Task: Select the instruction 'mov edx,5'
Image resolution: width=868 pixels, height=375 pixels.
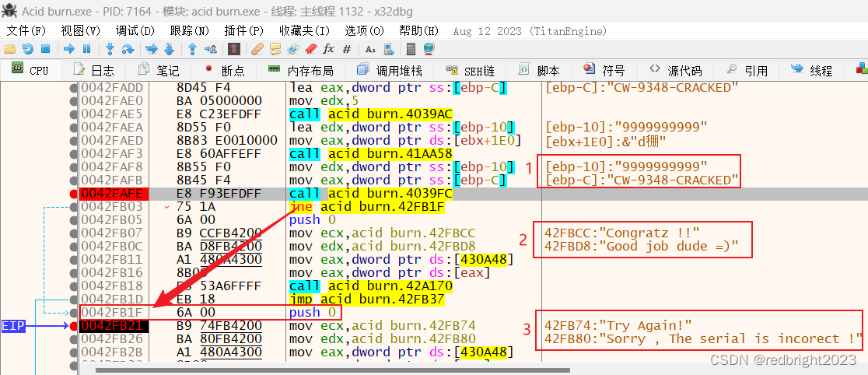Action: pyautogui.click(x=323, y=101)
